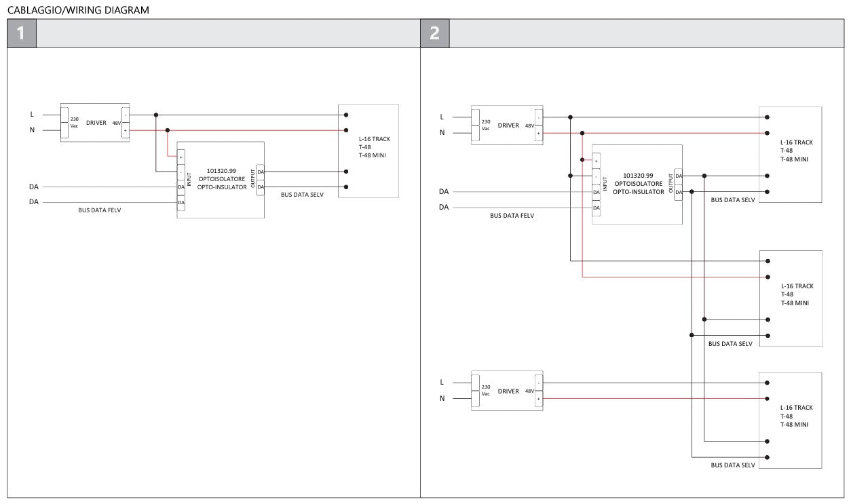This screenshot has height=504, width=851.
Task: Select the bottom DRIVER box in diagram 2
Action: pyautogui.click(x=507, y=391)
